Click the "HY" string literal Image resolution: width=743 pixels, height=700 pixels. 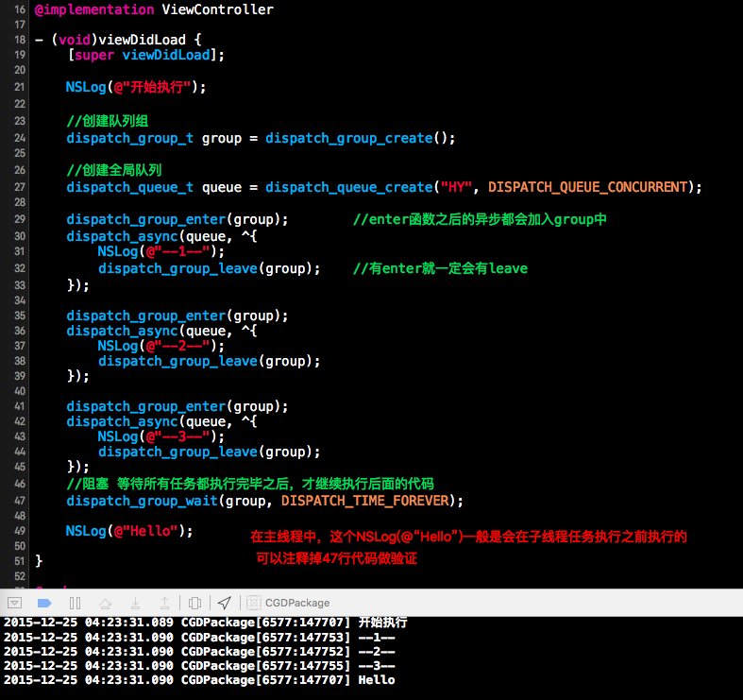coord(456,187)
